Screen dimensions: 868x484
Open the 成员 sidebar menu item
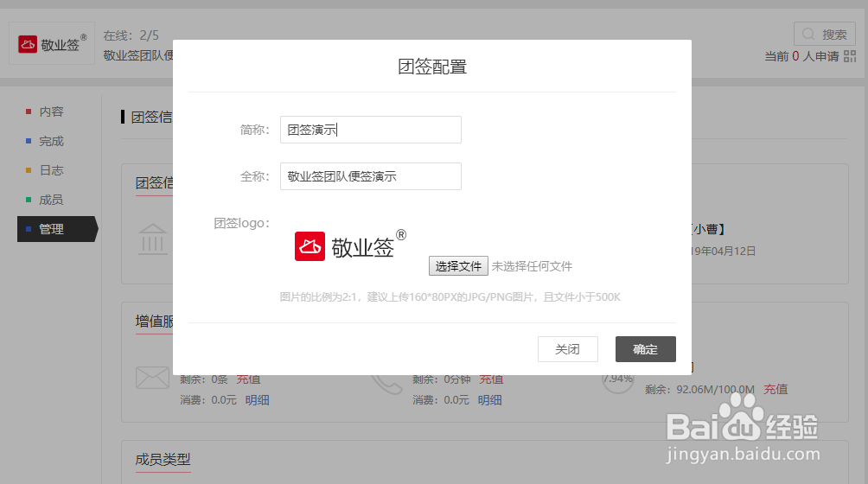51,200
